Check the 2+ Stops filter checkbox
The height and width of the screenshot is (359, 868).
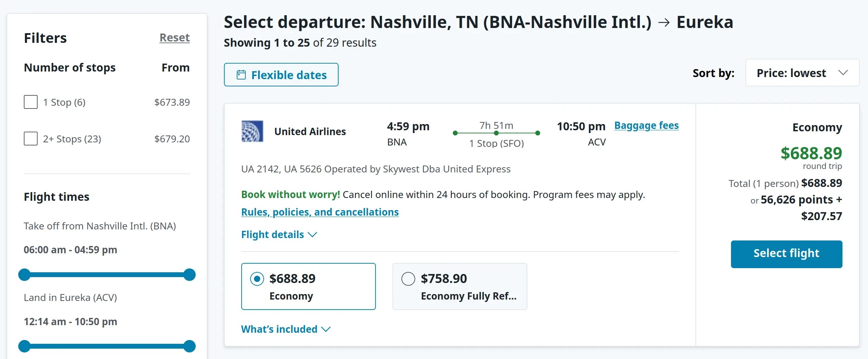tap(31, 139)
